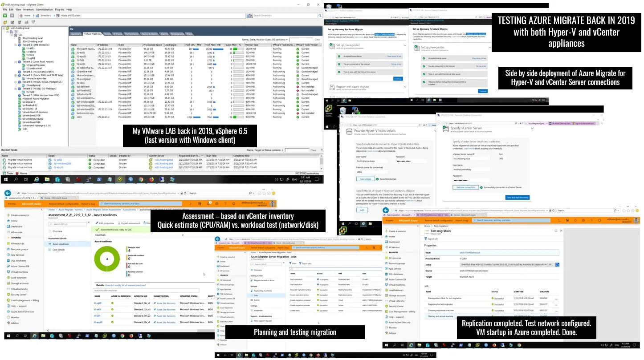Collapse the CL1 cluster node in inventory tree
This screenshot has width=644, height=360.
click(x=12, y=35)
